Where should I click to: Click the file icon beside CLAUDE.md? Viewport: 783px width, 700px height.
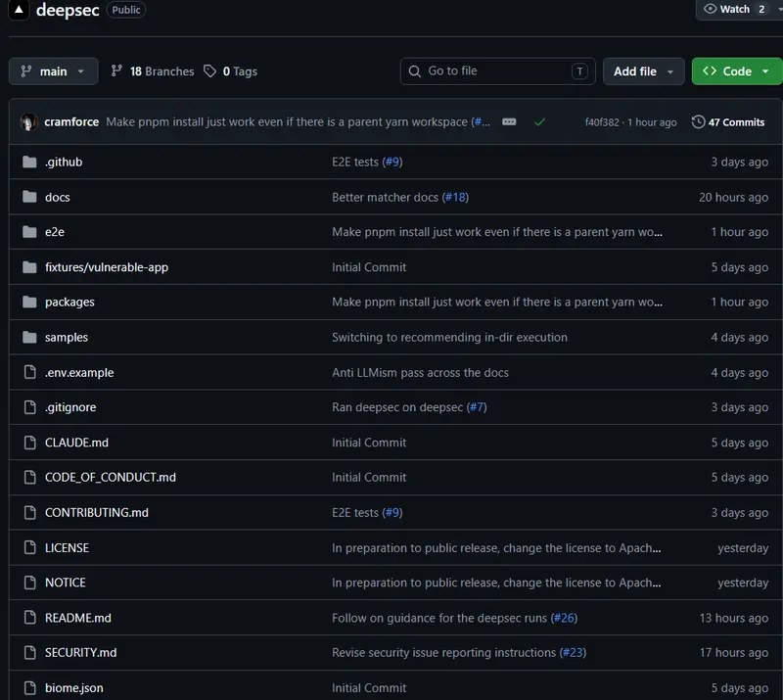30,443
